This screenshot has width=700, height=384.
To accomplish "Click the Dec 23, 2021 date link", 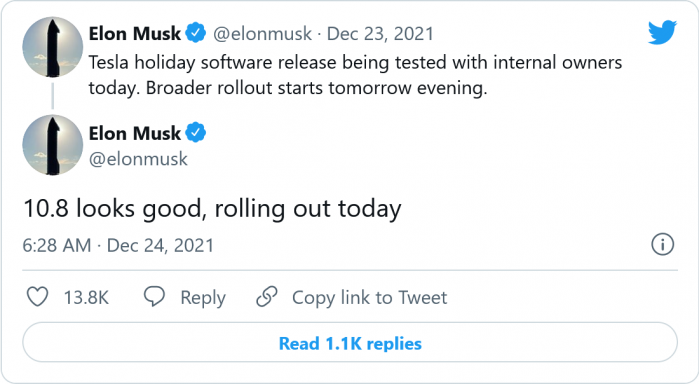I will pos(380,34).
